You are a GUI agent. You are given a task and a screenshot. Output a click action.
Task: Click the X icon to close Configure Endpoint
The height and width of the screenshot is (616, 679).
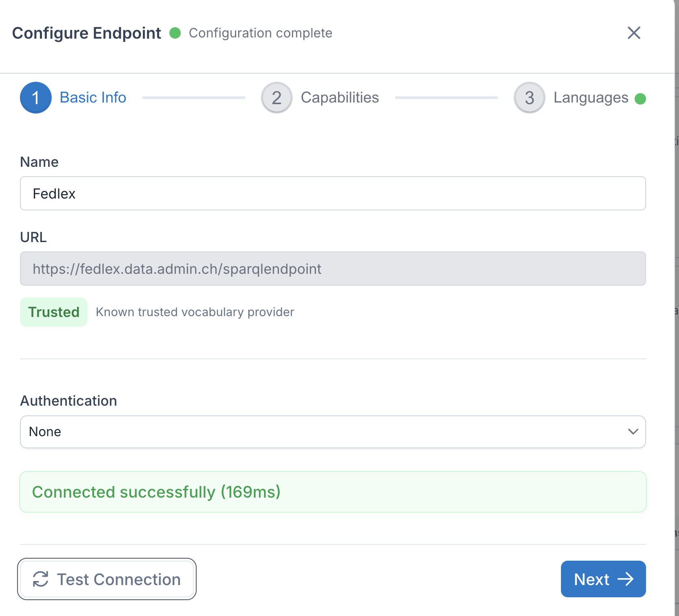click(634, 33)
